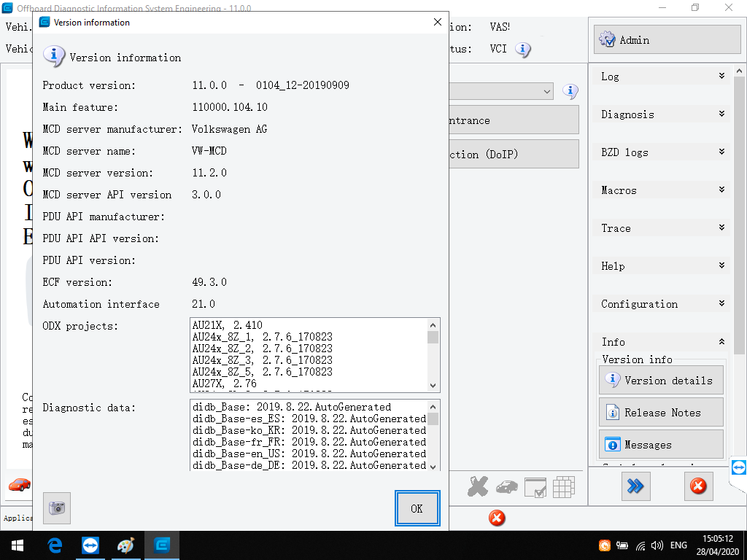The height and width of the screenshot is (560, 747).
Task: Select didb_Base: 2019.8.22 diagnostic data line
Action: (292, 407)
